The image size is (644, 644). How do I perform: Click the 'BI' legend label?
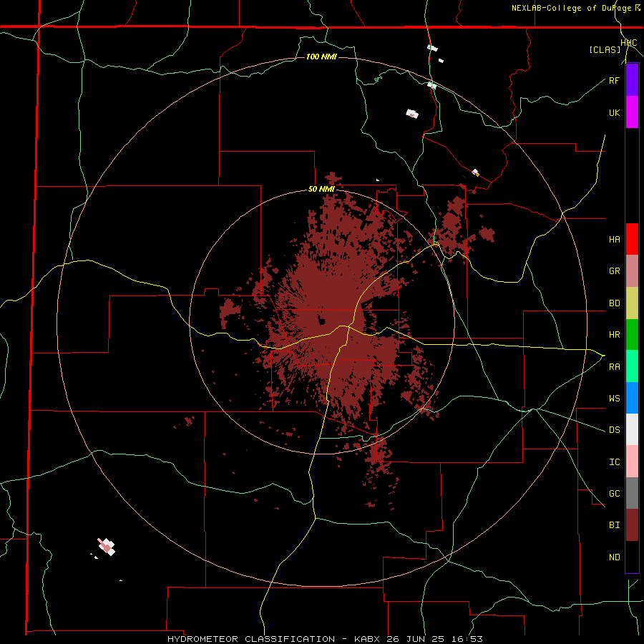614,525
